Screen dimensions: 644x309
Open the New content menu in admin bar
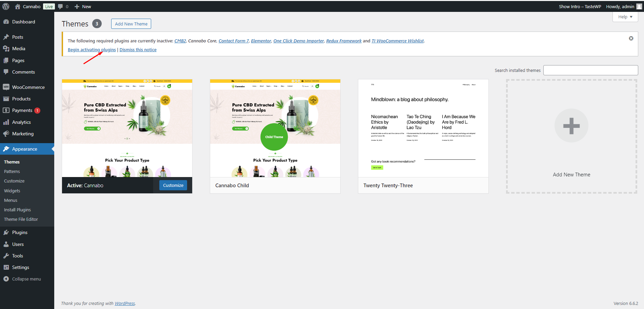tap(83, 6)
